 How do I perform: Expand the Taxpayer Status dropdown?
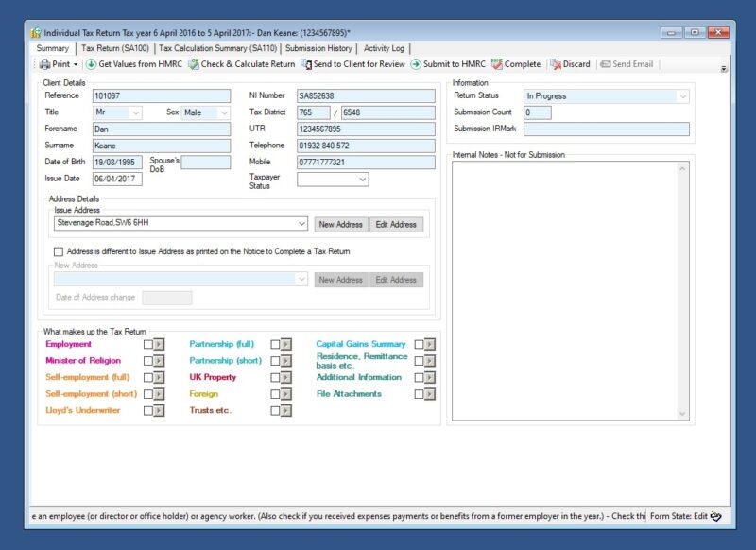click(x=363, y=180)
